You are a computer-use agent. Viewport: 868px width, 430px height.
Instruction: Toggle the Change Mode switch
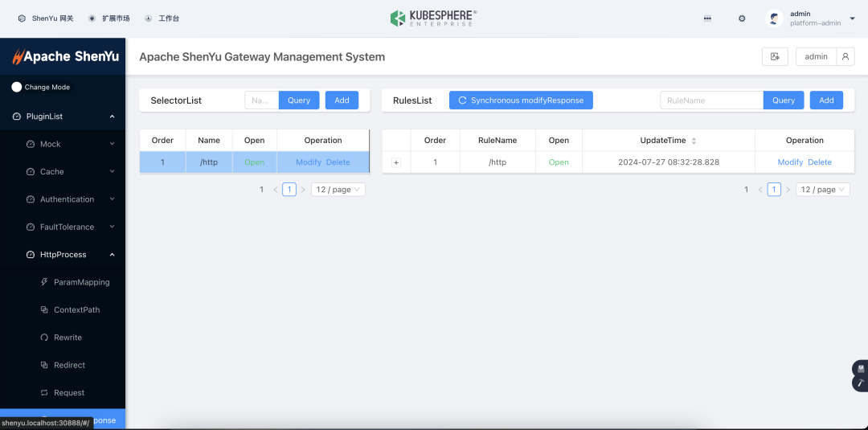tap(17, 87)
